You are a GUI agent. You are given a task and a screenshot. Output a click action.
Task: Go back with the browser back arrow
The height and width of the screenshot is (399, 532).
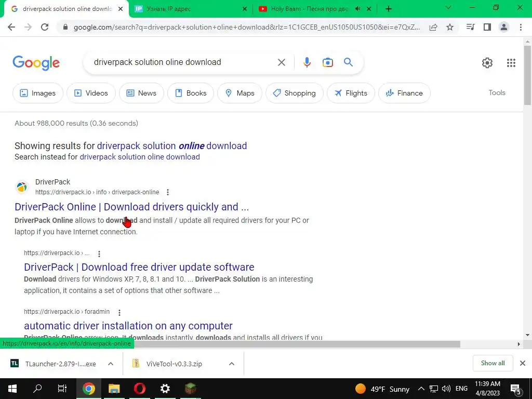(11, 27)
